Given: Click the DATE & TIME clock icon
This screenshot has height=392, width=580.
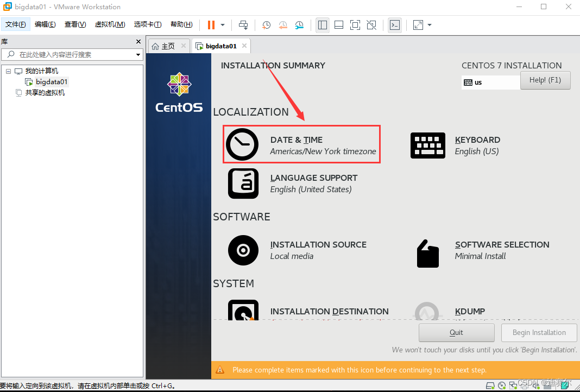Looking at the screenshot, I should (242, 144).
